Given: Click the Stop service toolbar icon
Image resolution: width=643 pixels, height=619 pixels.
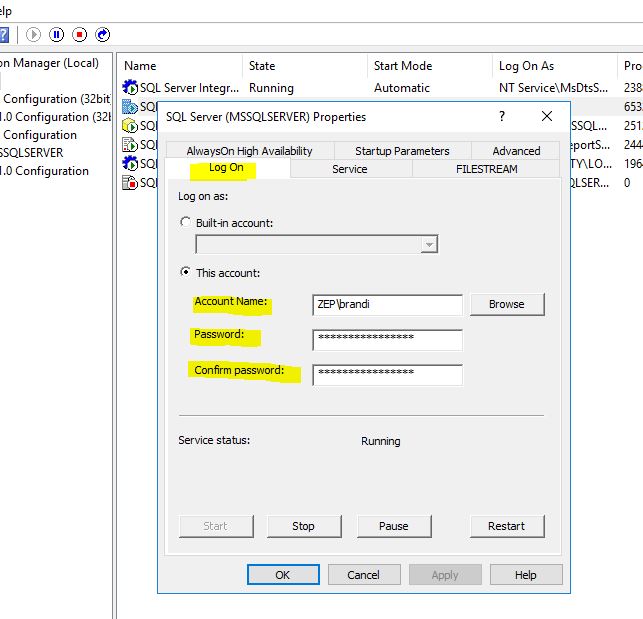Looking at the screenshot, I should 80,35.
